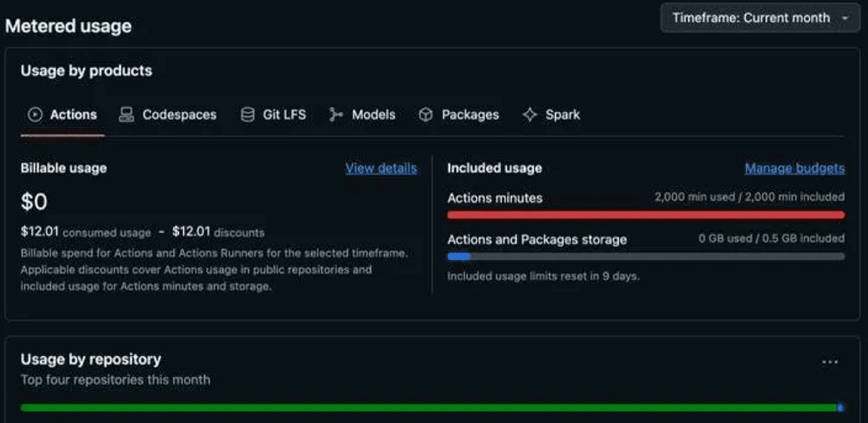Open the three-dot menu for Usage by repository
The height and width of the screenshot is (423, 868).
click(x=830, y=362)
